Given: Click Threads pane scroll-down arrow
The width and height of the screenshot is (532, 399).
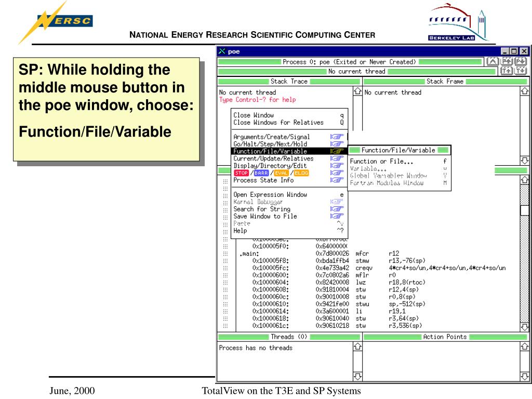Looking at the screenshot, I should coord(357,376).
